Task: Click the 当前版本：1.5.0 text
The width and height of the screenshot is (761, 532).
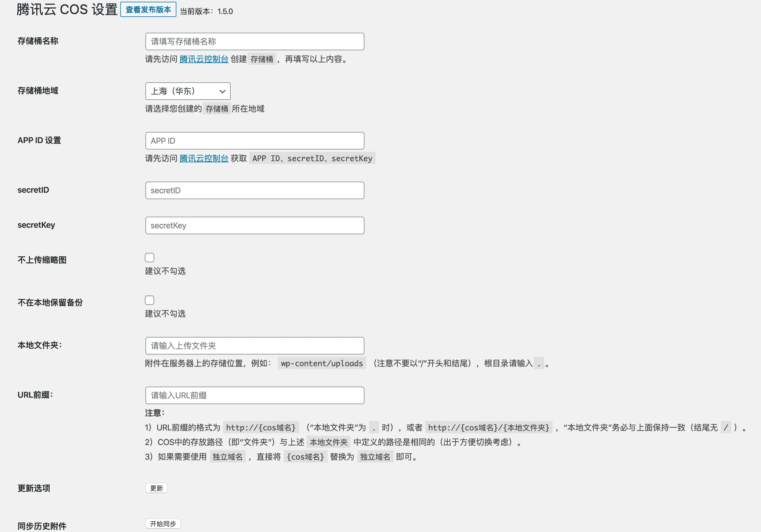Action: pyautogui.click(x=206, y=11)
